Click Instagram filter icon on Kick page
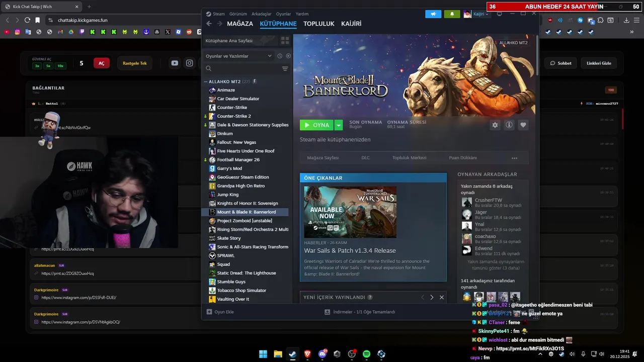This screenshot has width=644, height=362. pos(190,63)
